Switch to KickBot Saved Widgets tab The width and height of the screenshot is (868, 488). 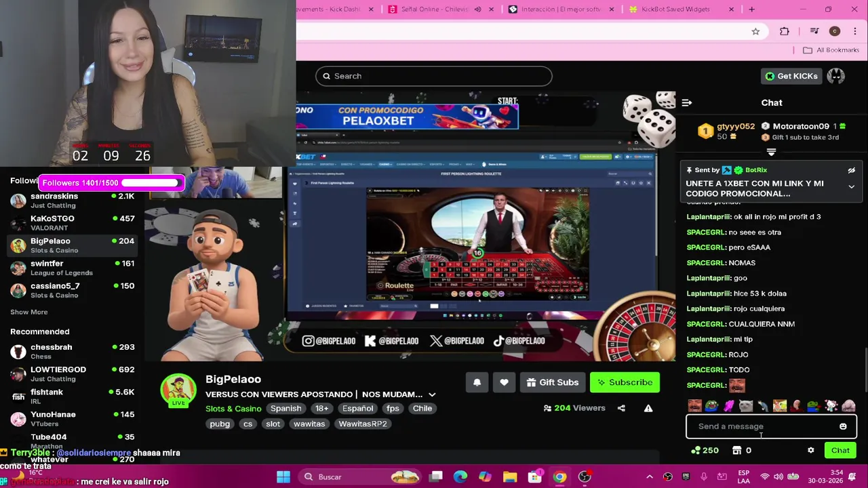click(680, 9)
